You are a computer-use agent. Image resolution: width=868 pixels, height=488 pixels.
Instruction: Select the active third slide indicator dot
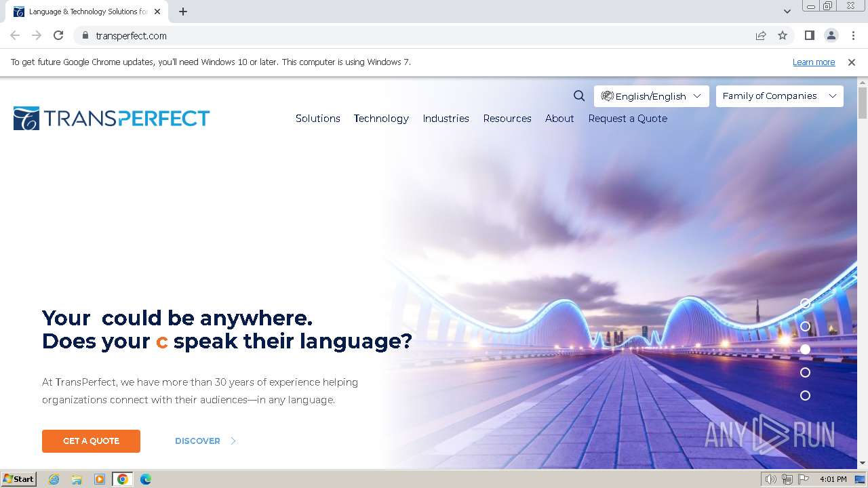805,350
